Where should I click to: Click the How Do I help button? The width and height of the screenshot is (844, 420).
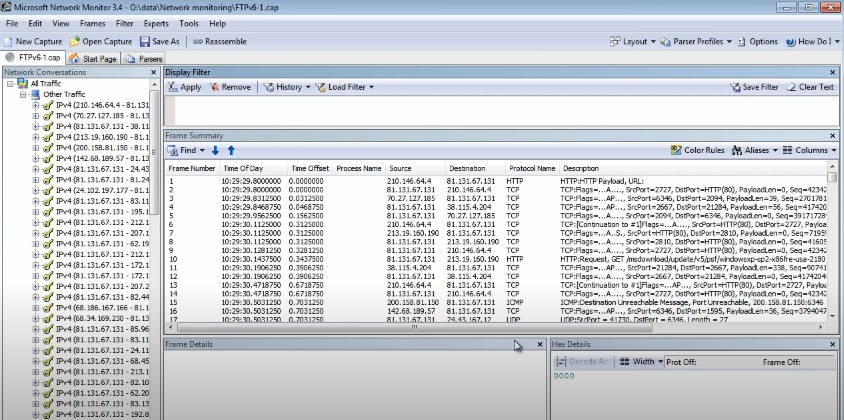click(x=812, y=41)
